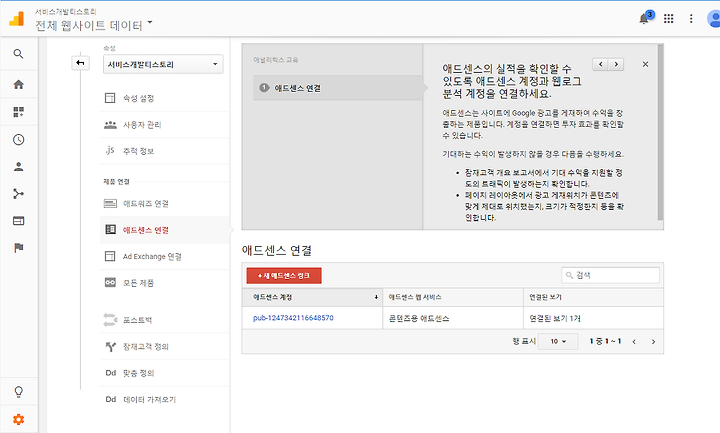Open Google apps grid icon
This screenshot has height=433, width=720.
pyautogui.click(x=669, y=18)
